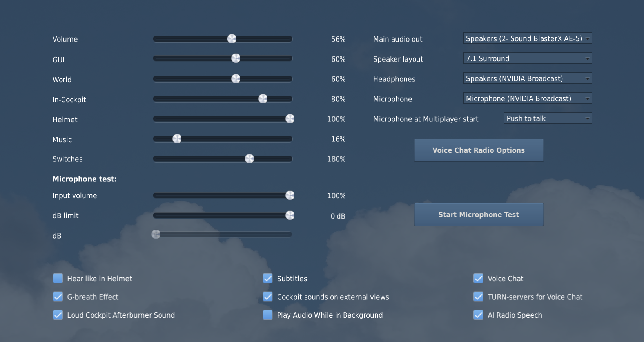This screenshot has height=342, width=644.
Task: Open Main audio out dropdown
Action: [527, 38]
